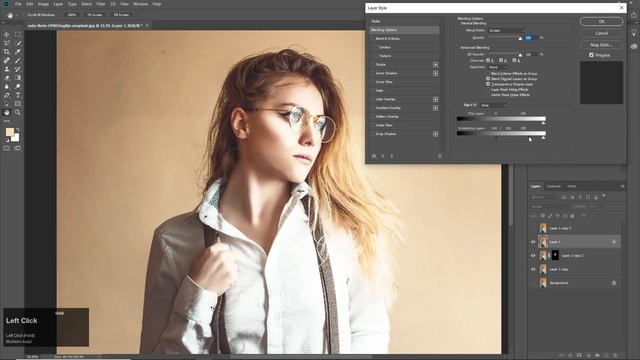Open the Window menu
The image size is (640, 360).
coord(140,4)
